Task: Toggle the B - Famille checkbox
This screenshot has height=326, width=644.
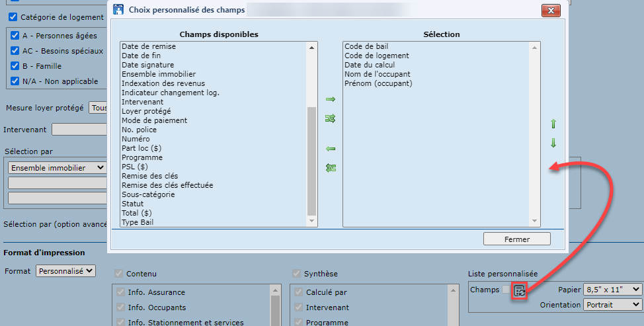Action: (x=15, y=66)
